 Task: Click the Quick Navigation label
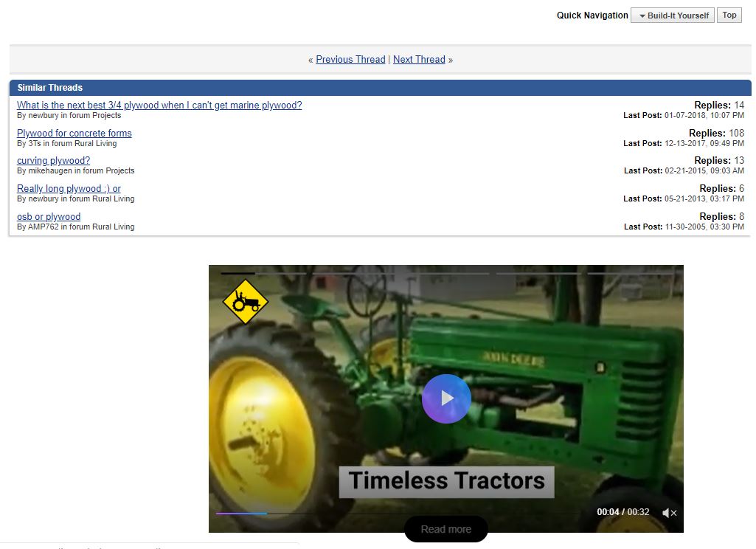coord(592,15)
